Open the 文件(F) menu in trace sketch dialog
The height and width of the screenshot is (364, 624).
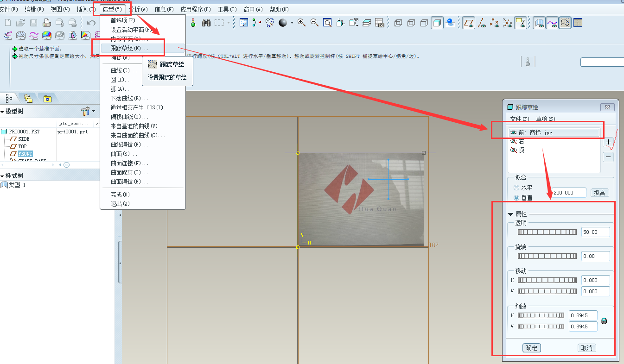pyautogui.click(x=520, y=119)
